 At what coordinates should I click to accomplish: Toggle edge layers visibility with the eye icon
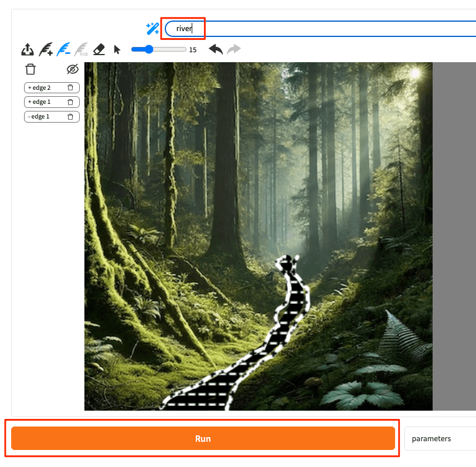73,69
